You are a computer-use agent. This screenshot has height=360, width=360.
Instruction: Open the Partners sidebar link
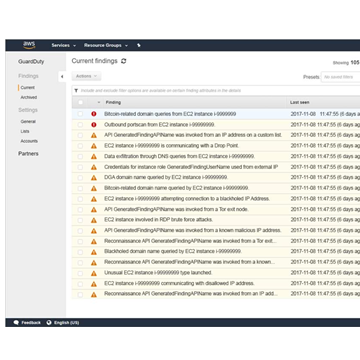click(x=28, y=154)
